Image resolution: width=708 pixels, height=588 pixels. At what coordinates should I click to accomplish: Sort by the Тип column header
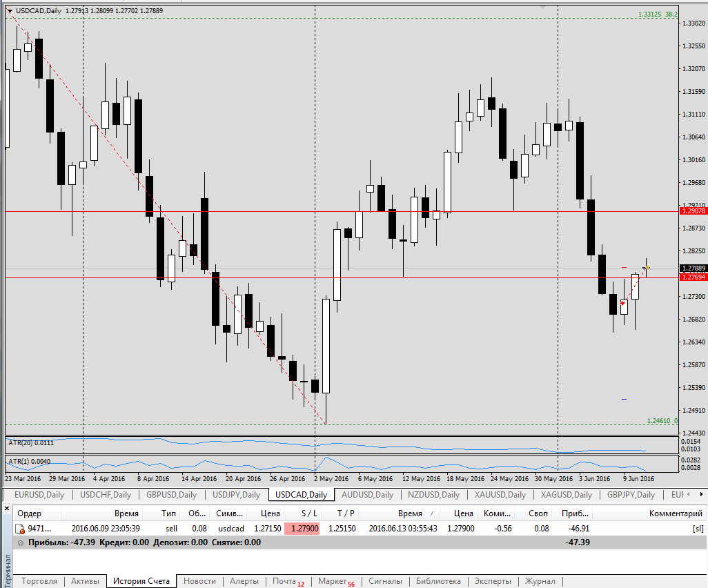(163, 513)
